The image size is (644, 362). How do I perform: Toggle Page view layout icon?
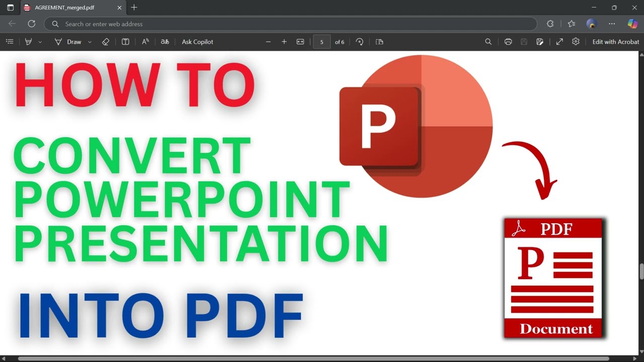point(379,42)
